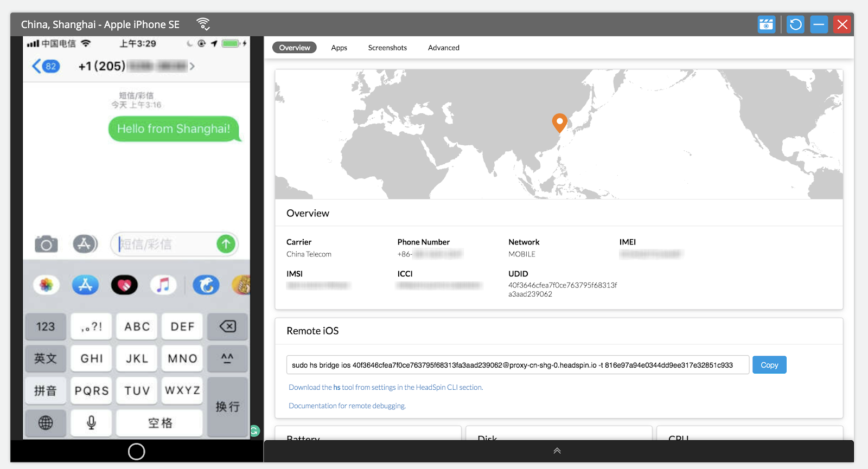Screen dimensions: 868x469
Task: Tap the microphone dictation key
Action: [x=91, y=423]
